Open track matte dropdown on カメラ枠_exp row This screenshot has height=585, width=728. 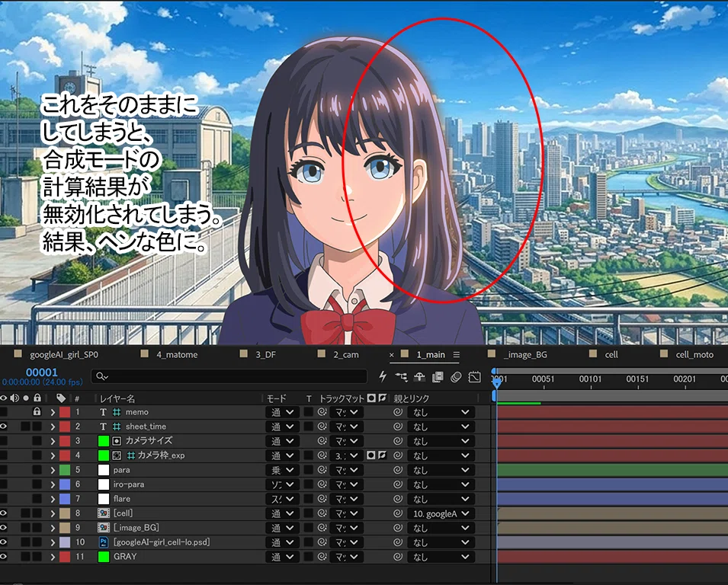pos(346,456)
